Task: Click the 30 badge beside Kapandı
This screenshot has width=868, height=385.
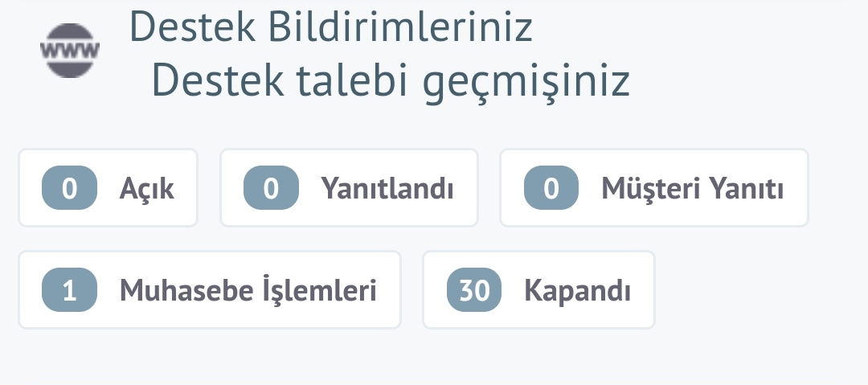Action: click(x=474, y=289)
